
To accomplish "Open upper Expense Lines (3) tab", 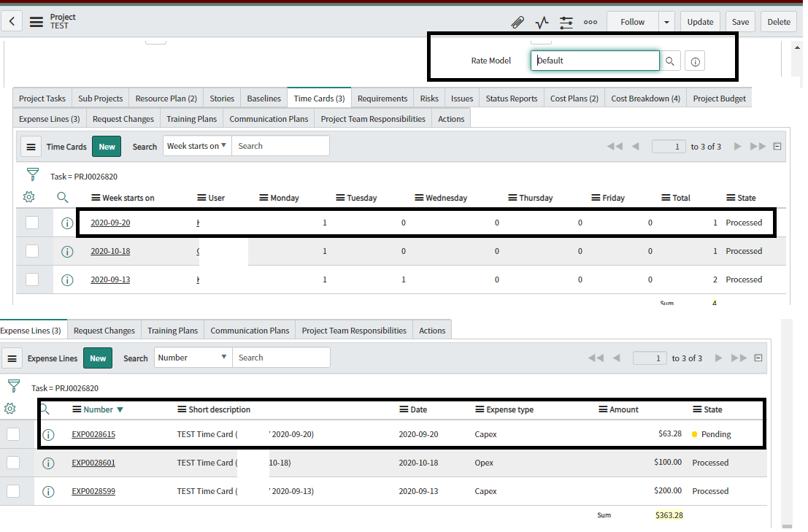I will (x=50, y=119).
